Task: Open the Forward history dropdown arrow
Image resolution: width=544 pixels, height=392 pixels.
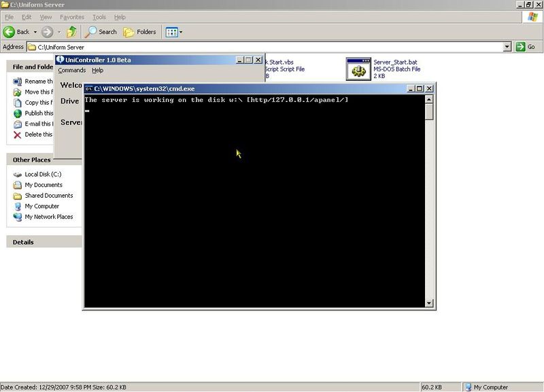Action: (59, 32)
